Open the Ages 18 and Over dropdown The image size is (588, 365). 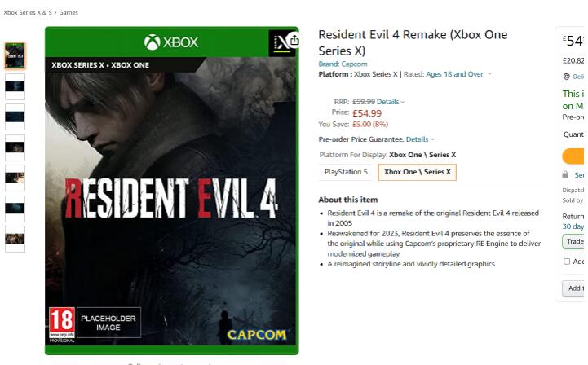tap(458, 74)
